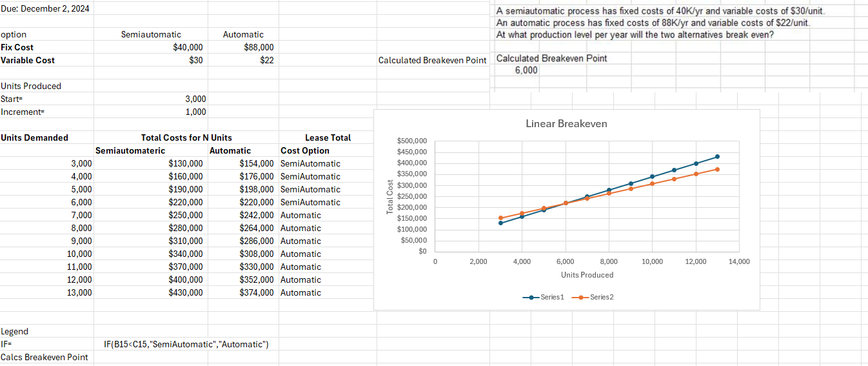Click the 4,000 units demanded cell
This screenshot has height=366, width=868.
(x=81, y=176)
